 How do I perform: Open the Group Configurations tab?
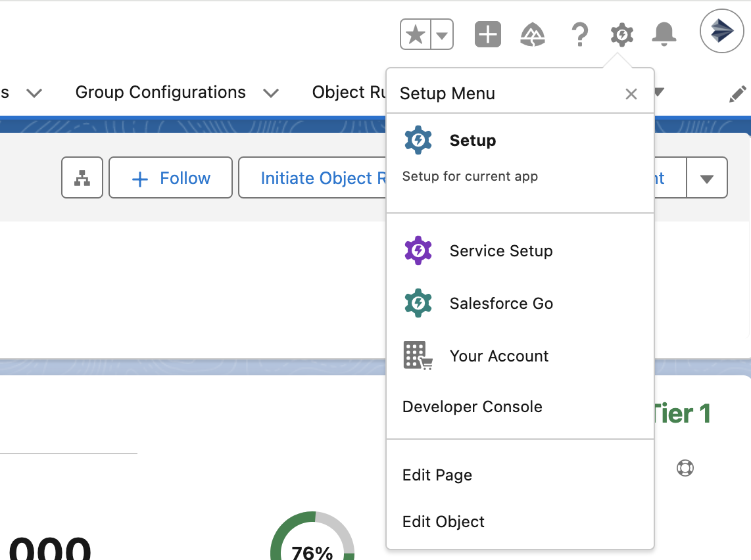(x=160, y=92)
